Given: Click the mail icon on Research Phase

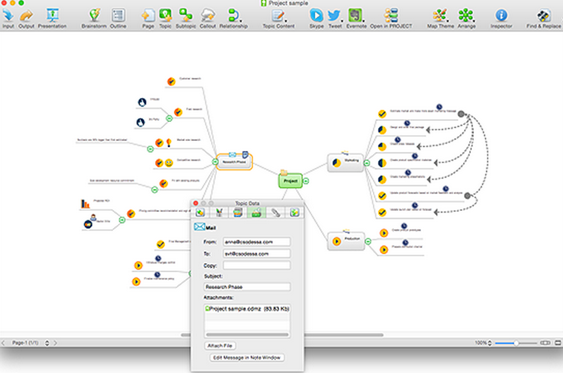Looking at the screenshot, I should (232, 155).
